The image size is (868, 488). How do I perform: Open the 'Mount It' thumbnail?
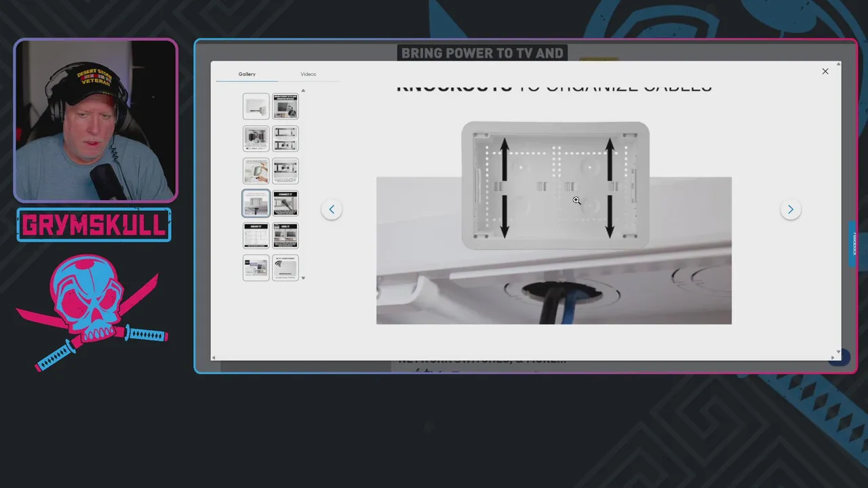(256, 235)
